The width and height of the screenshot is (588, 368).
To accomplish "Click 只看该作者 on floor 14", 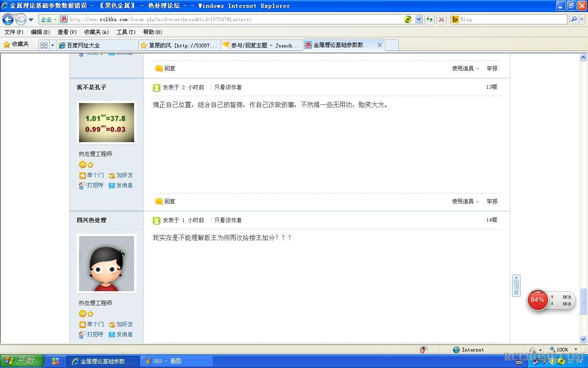I will click(x=228, y=220).
